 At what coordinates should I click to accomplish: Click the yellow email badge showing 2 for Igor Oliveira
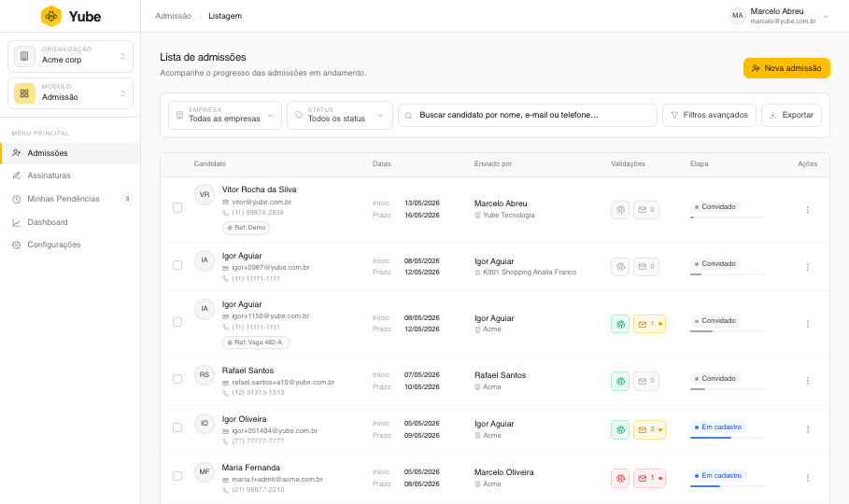(x=649, y=429)
